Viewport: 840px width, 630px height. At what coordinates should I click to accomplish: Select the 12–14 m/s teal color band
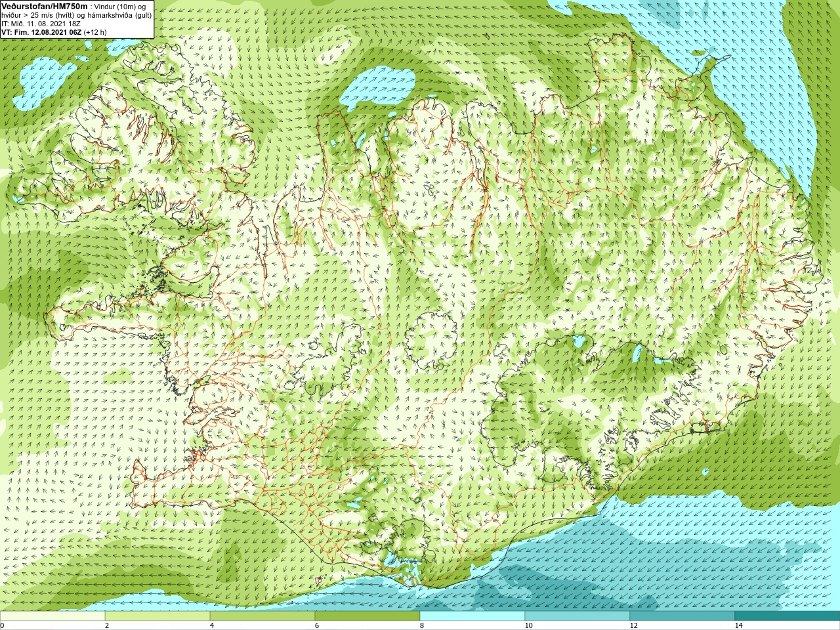tap(682, 616)
